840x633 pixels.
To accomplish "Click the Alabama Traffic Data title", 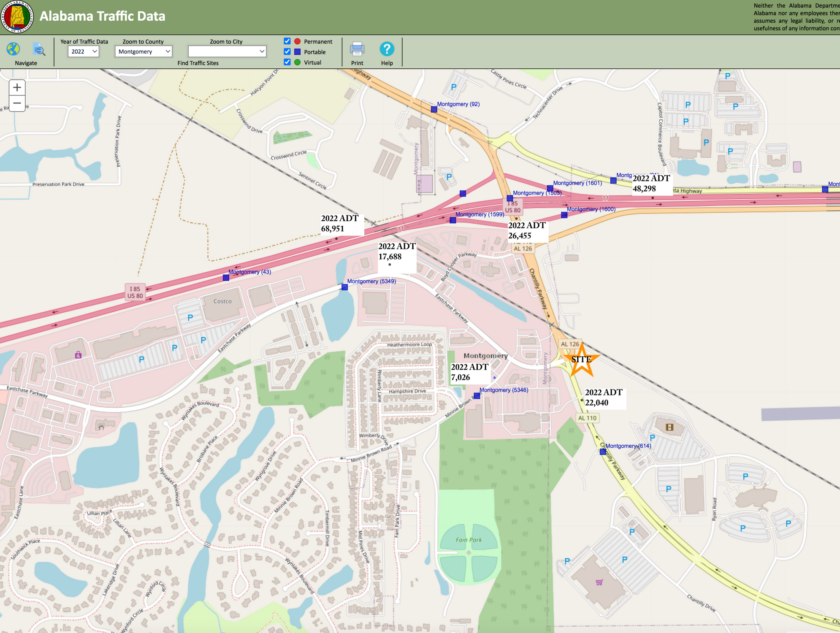I will pyautogui.click(x=102, y=16).
